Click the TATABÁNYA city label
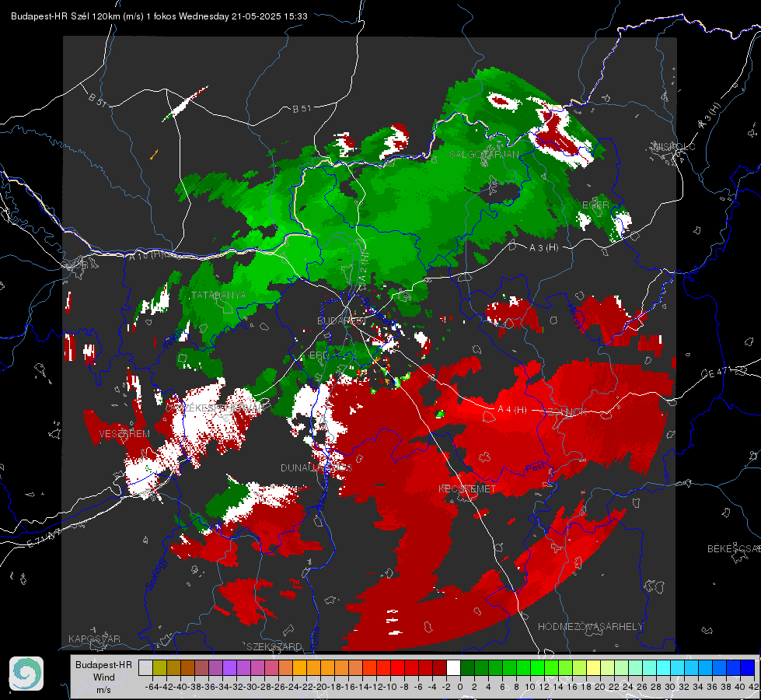This screenshot has height=700, width=761. tap(218, 295)
